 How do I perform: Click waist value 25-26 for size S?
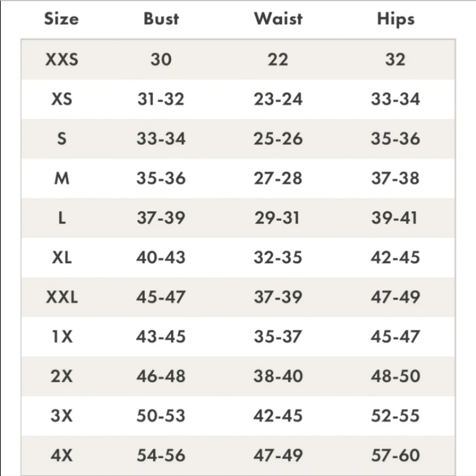coord(278,139)
